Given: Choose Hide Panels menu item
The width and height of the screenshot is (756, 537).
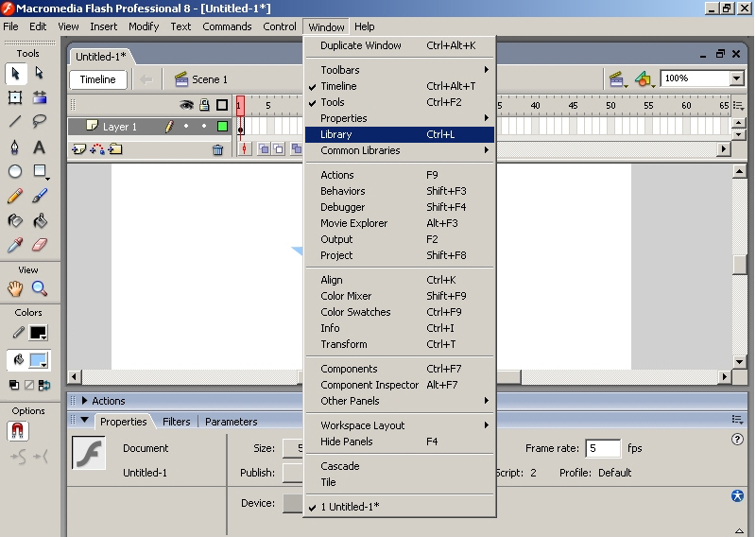Looking at the screenshot, I should click(x=400, y=442).
